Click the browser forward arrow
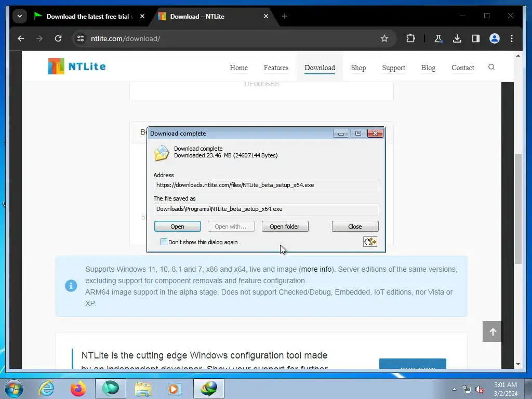 39,38
